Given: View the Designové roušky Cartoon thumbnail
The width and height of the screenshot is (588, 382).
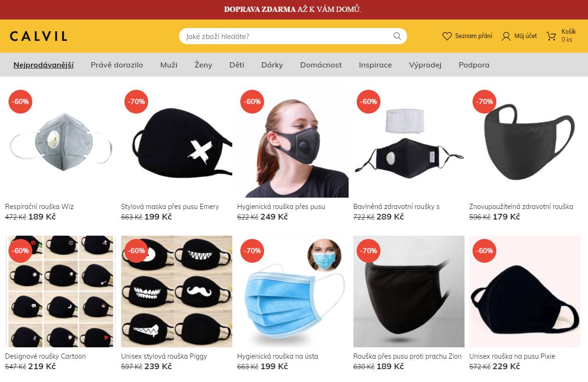Looking at the screenshot, I should [60, 292].
